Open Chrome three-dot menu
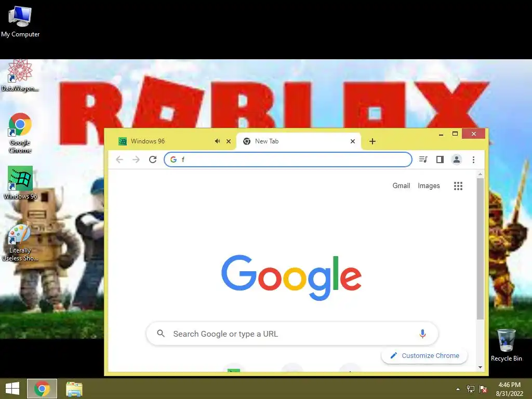Screen dimensions: 532x399 [473, 159]
